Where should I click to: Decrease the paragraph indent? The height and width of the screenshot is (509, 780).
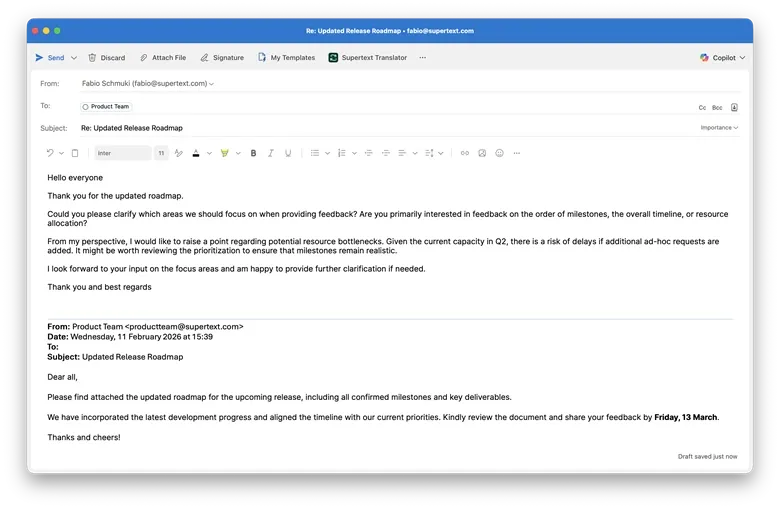(369, 153)
